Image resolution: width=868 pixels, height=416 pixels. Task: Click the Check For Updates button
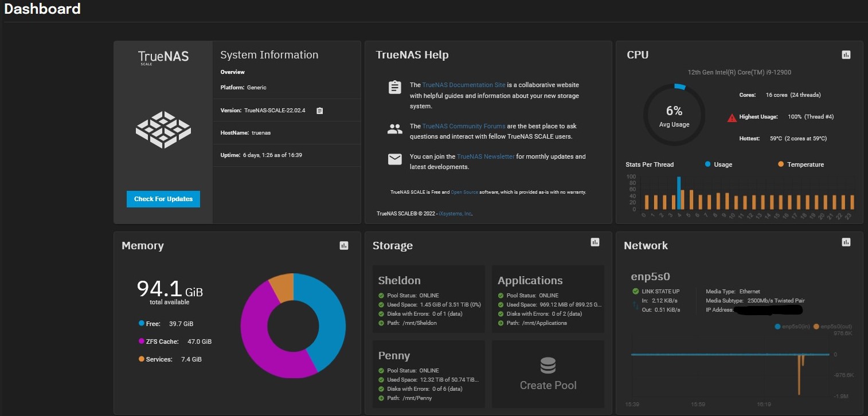tap(163, 199)
